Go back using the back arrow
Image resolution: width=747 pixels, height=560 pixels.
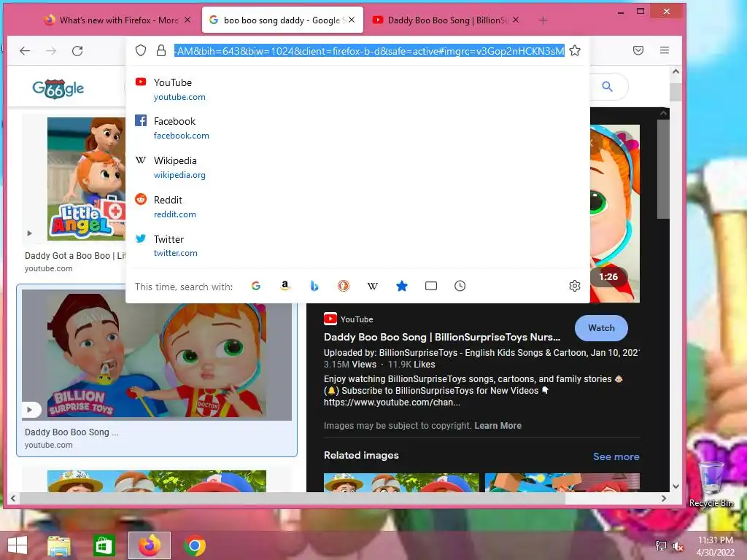[x=25, y=50]
